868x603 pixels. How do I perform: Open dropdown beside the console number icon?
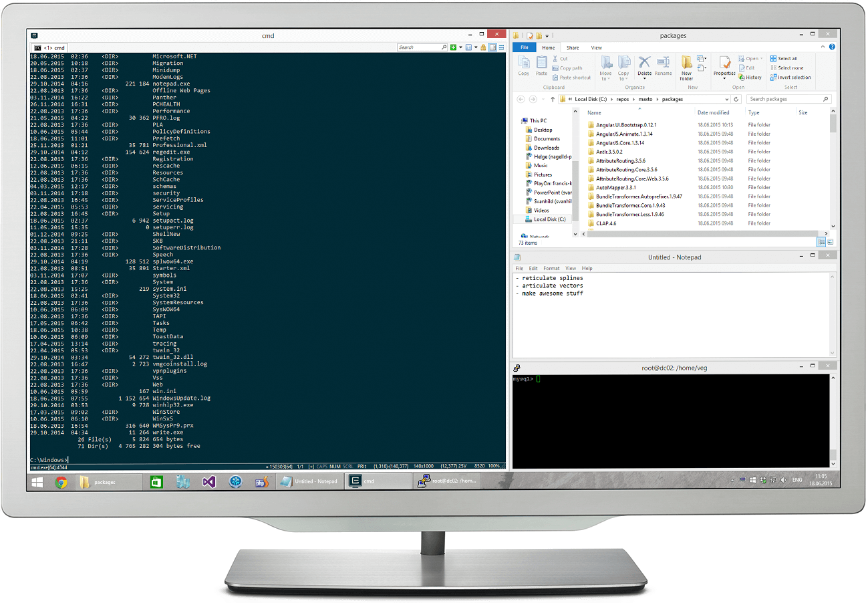pos(476,47)
